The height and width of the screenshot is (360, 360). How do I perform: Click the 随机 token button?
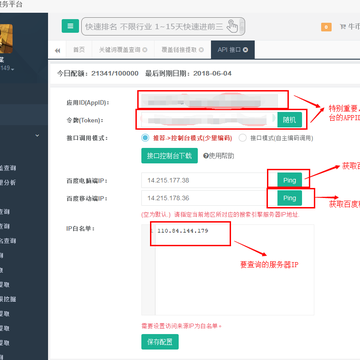(289, 120)
